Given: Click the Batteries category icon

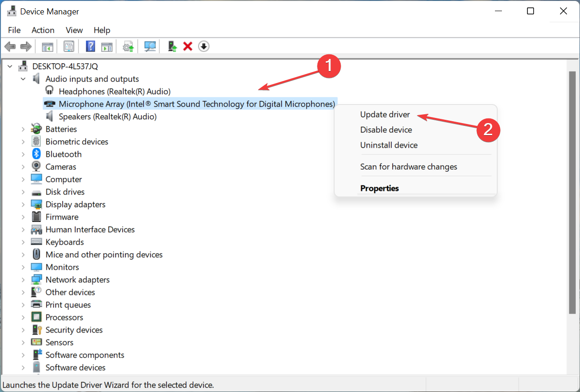Looking at the screenshot, I should tap(36, 129).
